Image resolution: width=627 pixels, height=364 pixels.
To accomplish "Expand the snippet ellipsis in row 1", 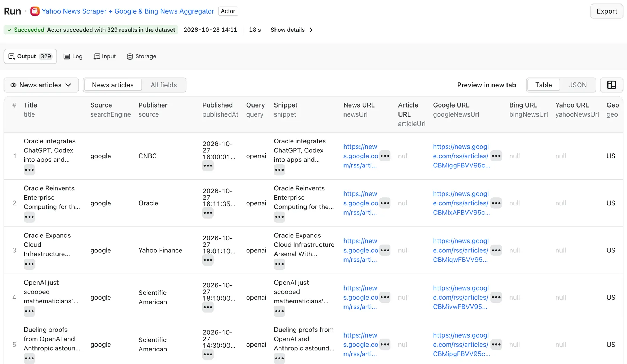I will pyautogui.click(x=279, y=170).
